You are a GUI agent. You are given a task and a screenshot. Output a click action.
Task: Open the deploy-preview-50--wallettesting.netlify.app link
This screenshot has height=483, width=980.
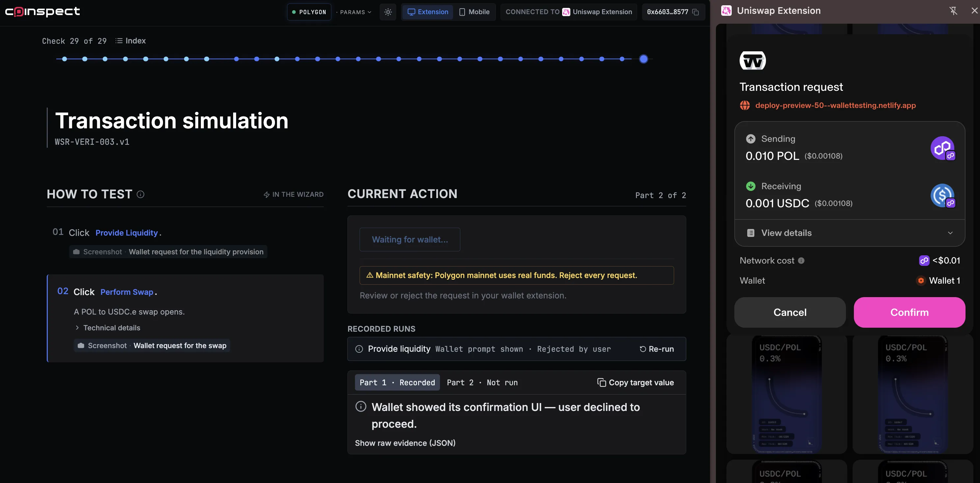coord(835,105)
